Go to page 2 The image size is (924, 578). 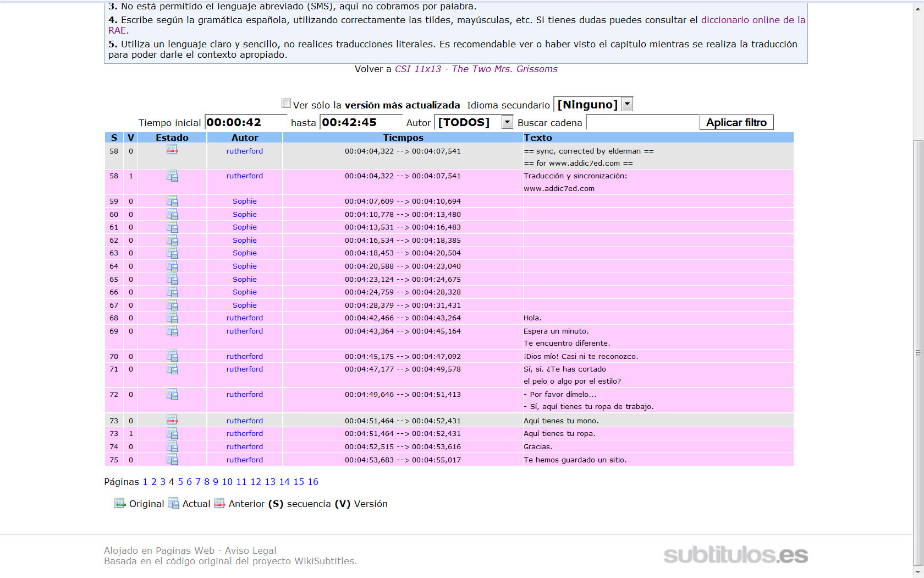tap(154, 482)
